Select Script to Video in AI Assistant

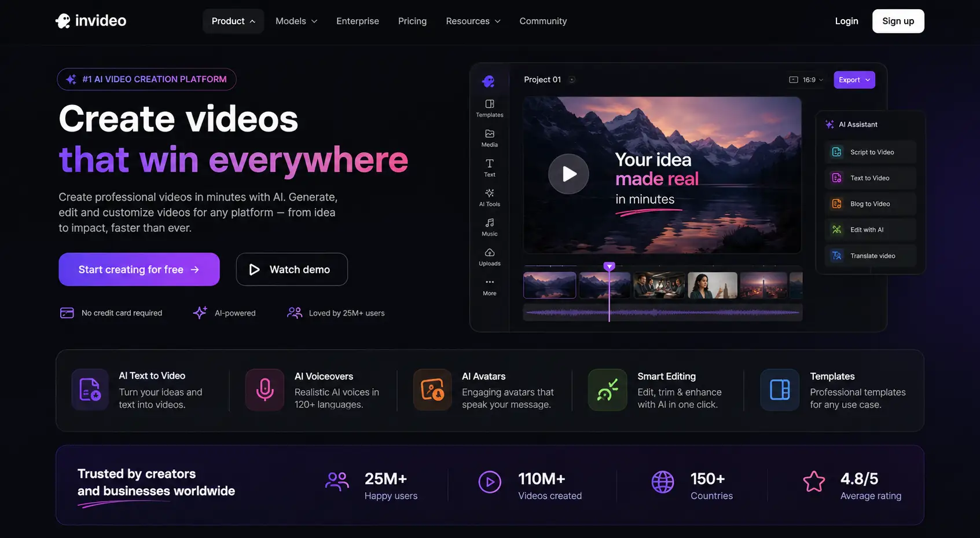pyautogui.click(x=871, y=152)
